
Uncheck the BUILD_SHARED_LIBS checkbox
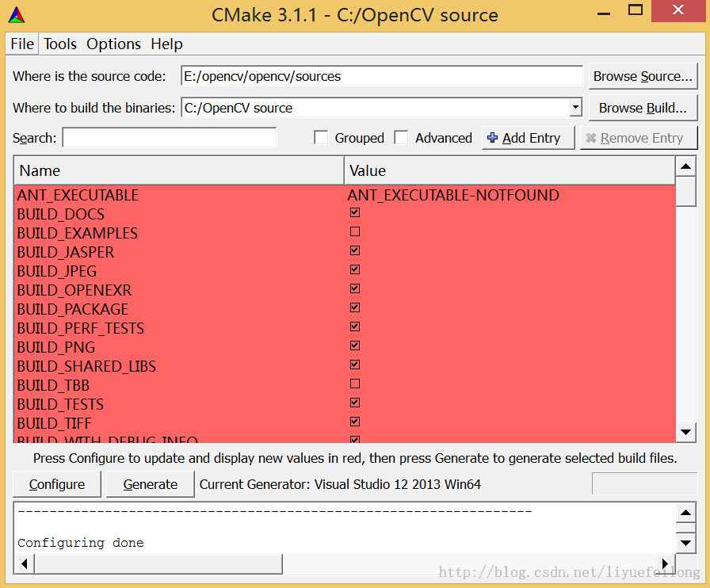355,365
